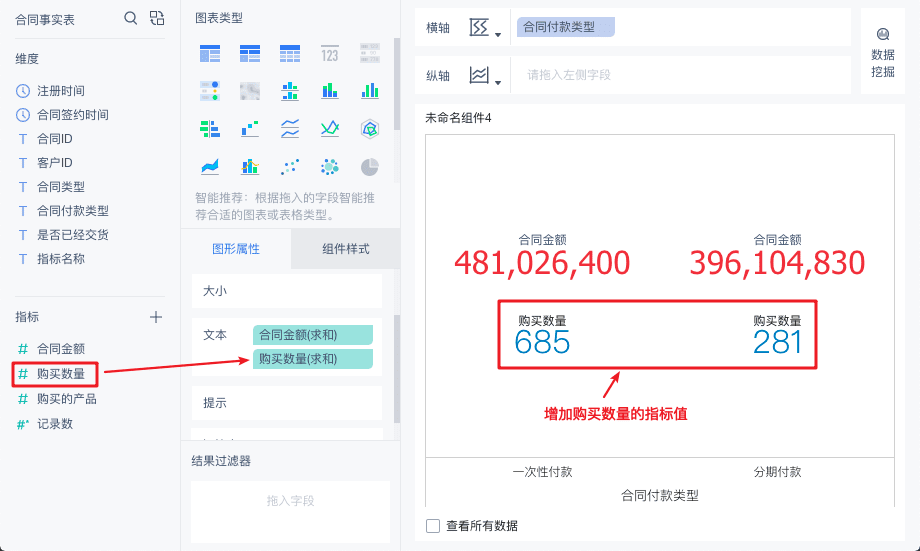
Task: Click the 结果过滤器 拖入字段 drop area
Action: pos(290,512)
